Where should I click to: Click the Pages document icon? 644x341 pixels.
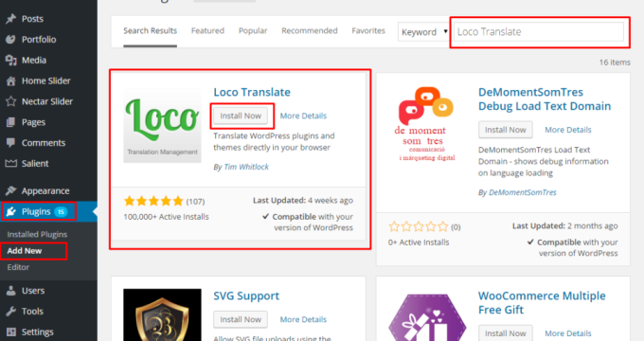(x=11, y=122)
